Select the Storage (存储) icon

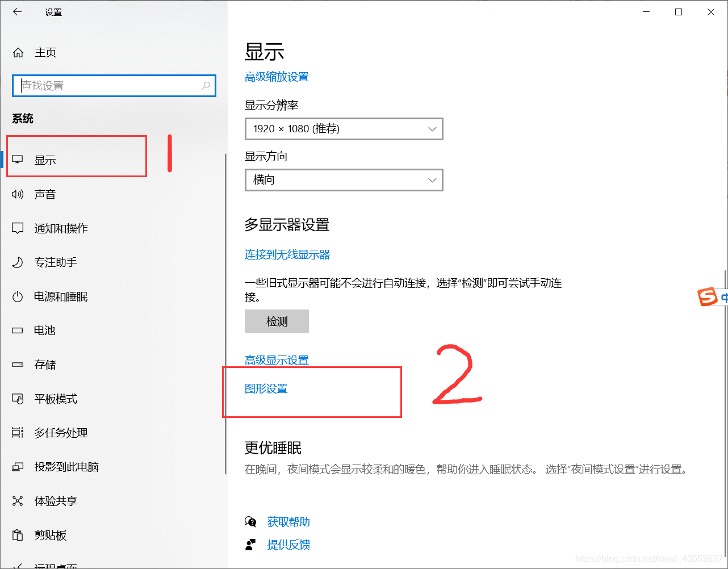(18, 365)
